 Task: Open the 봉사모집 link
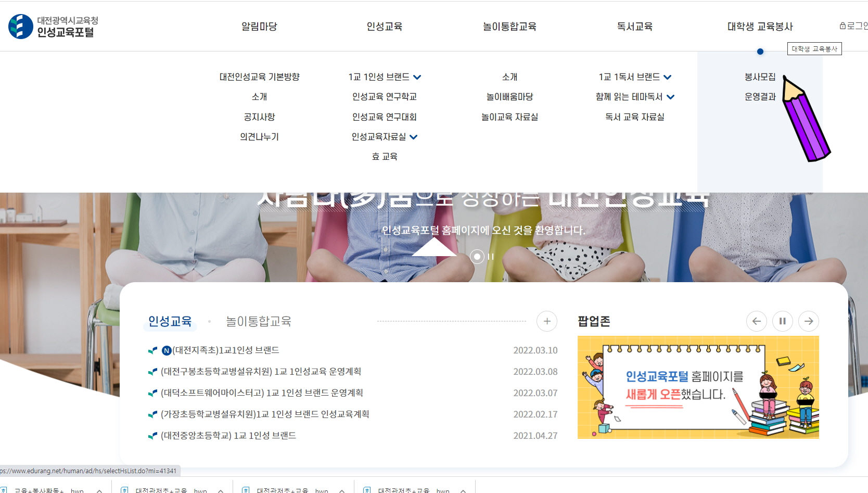tap(760, 77)
